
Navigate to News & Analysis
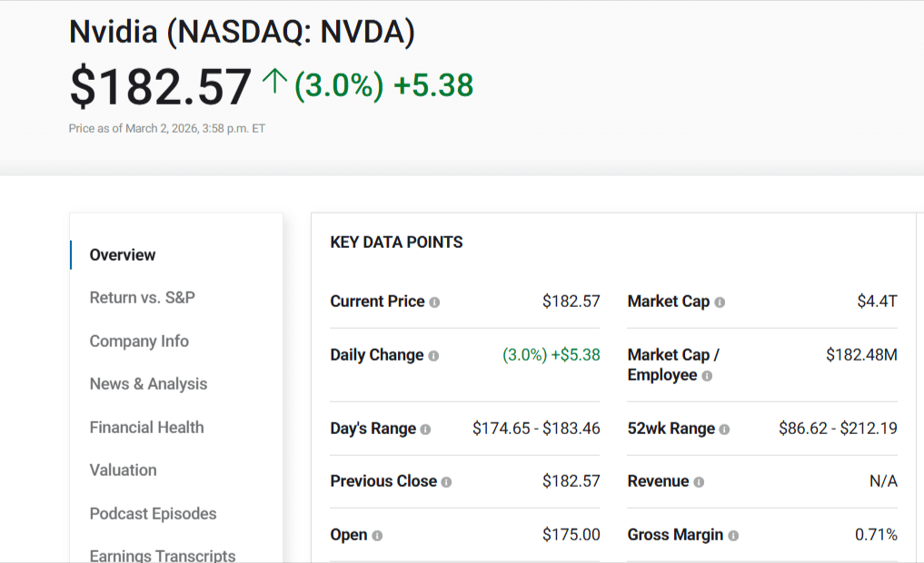[x=147, y=383]
